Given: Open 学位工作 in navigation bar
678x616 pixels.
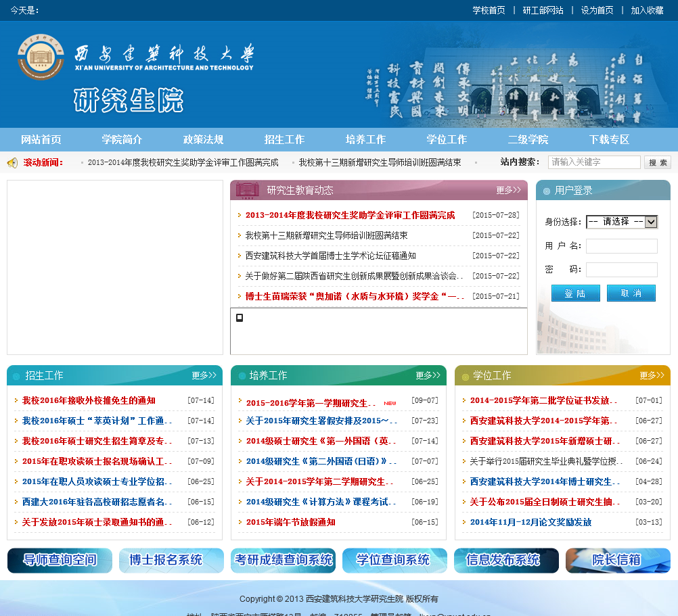Looking at the screenshot, I should click(447, 139).
